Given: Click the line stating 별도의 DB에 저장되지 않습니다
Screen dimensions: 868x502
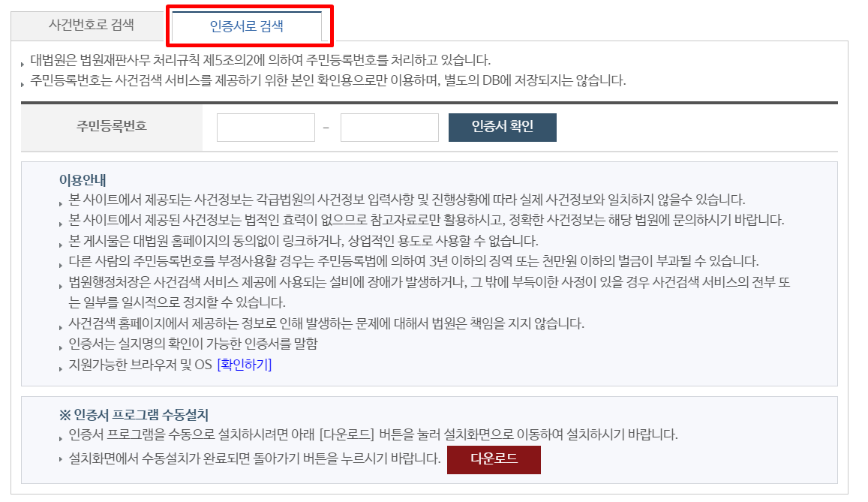Looking at the screenshot, I should tap(328, 81).
